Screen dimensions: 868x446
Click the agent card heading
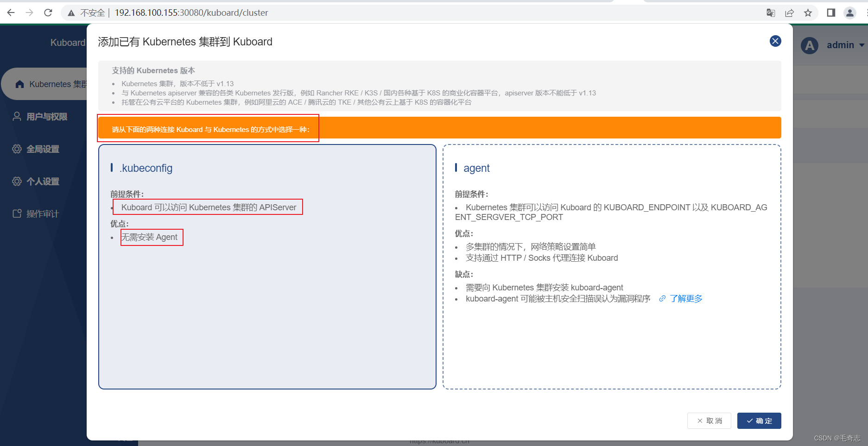(x=476, y=168)
